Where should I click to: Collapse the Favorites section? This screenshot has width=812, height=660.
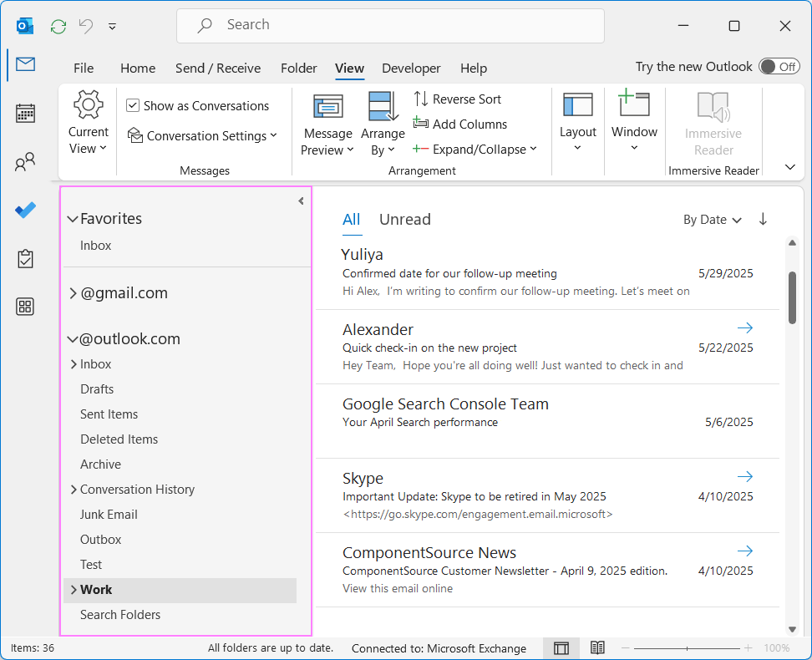click(x=73, y=219)
